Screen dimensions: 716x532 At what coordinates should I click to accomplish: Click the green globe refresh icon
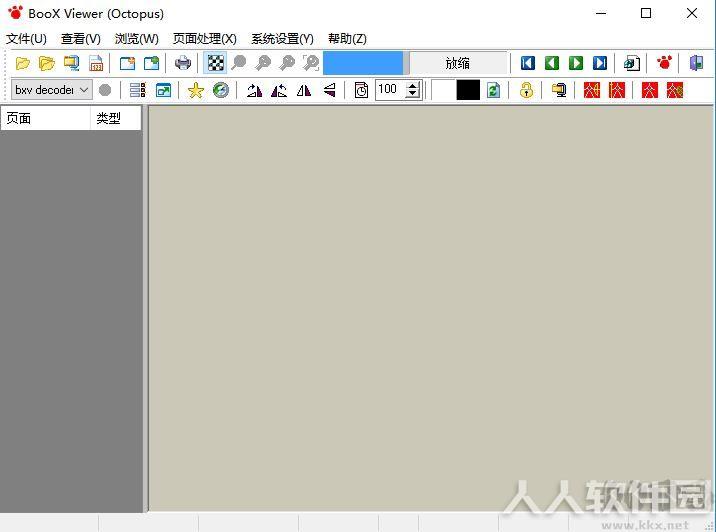221,90
